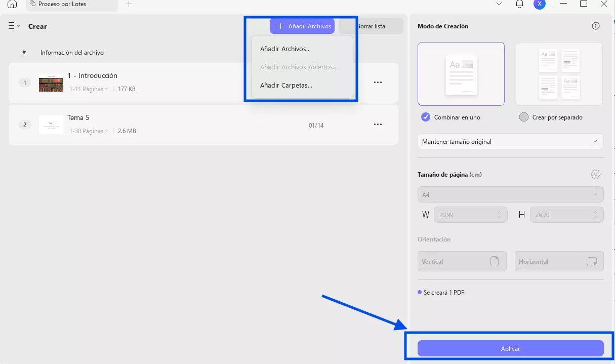This screenshot has height=364, width=615.
Task: Open the title bar dropdown arrow
Action: [499, 4]
